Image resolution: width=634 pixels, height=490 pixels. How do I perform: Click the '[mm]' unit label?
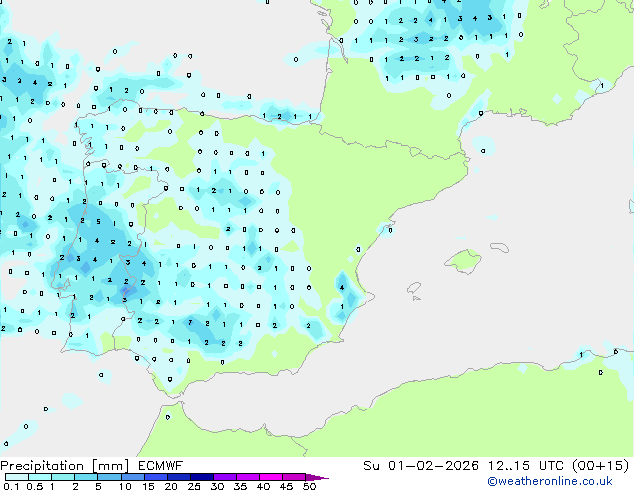[110, 466]
